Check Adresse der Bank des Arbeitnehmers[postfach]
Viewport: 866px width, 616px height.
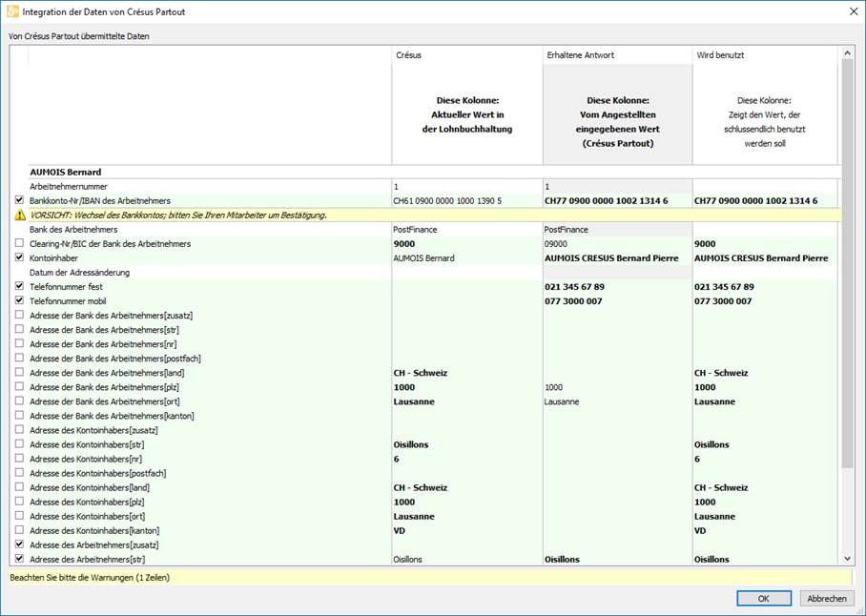coord(19,358)
